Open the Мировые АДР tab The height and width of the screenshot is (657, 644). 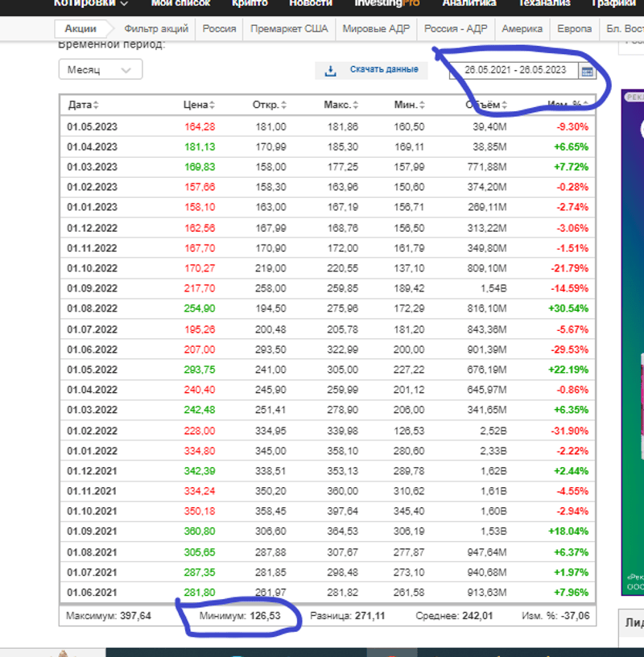[x=376, y=29]
